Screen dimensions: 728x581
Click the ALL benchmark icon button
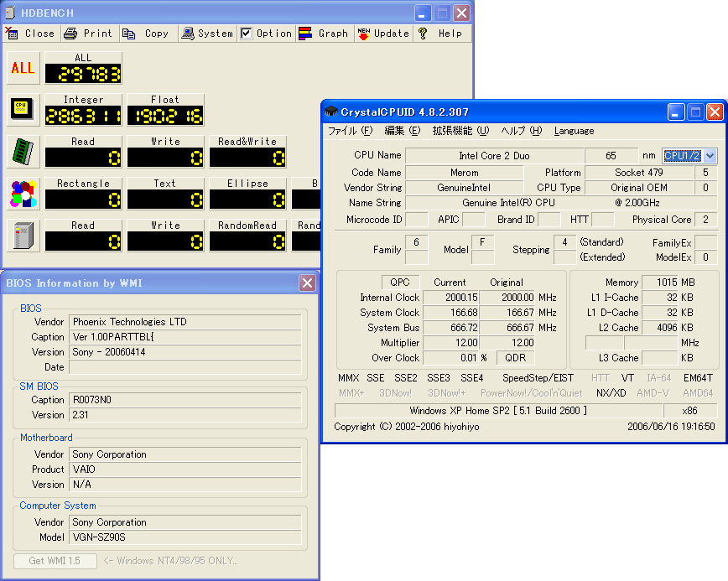(x=23, y=68)
